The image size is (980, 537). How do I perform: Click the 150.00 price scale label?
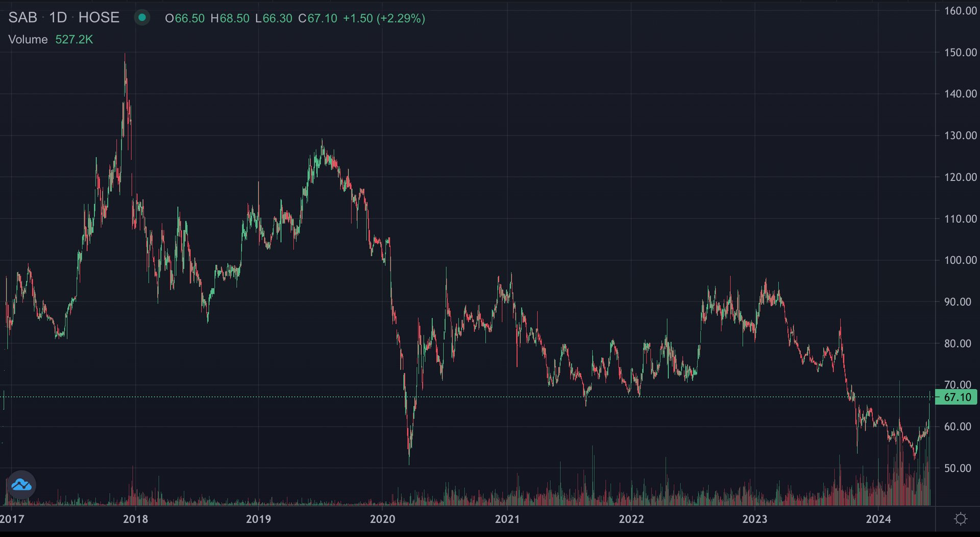[960, 53]
